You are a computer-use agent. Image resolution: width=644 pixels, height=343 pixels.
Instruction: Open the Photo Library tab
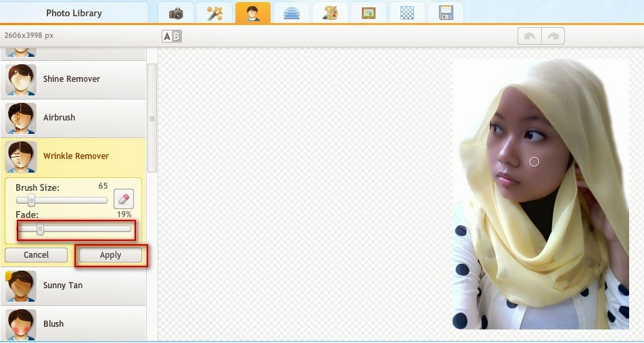coord(74,13)
